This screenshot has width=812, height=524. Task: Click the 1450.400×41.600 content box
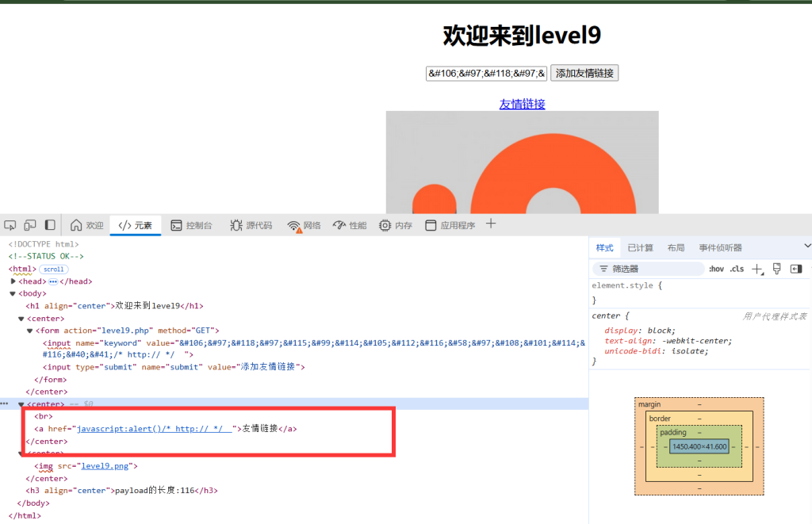point(699,446)
